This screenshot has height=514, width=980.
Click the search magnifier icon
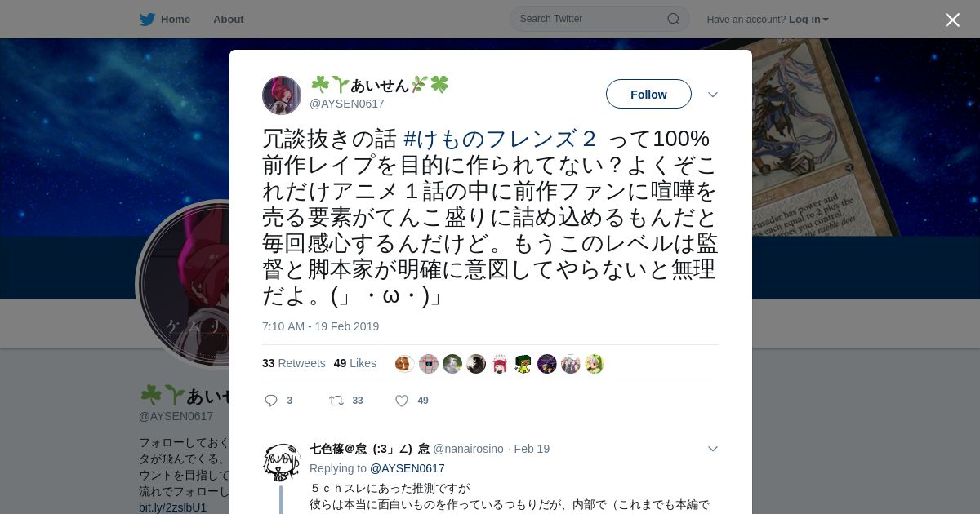pyautogui.click(x=673, y=19)
